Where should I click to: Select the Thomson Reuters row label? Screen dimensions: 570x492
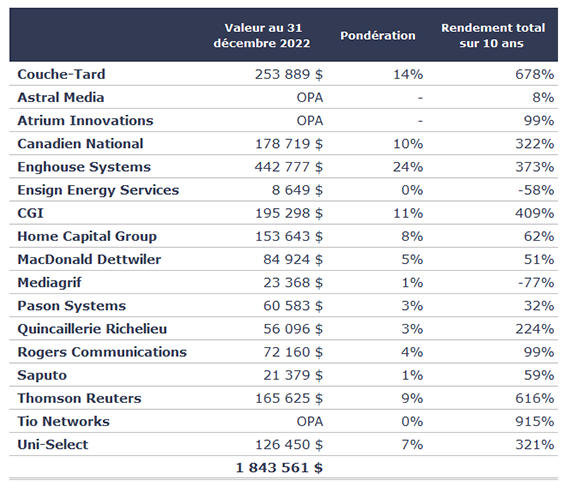point(79,398)
